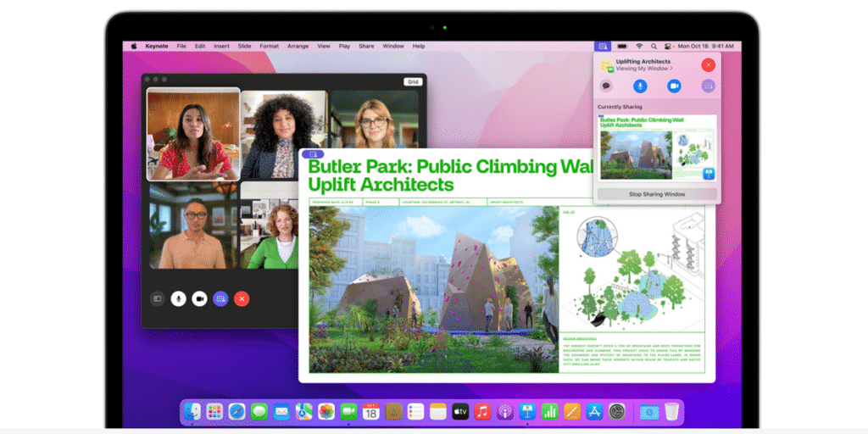868x434 pixels.
Task: Open Pages from the dock
Action: point(572,411)
